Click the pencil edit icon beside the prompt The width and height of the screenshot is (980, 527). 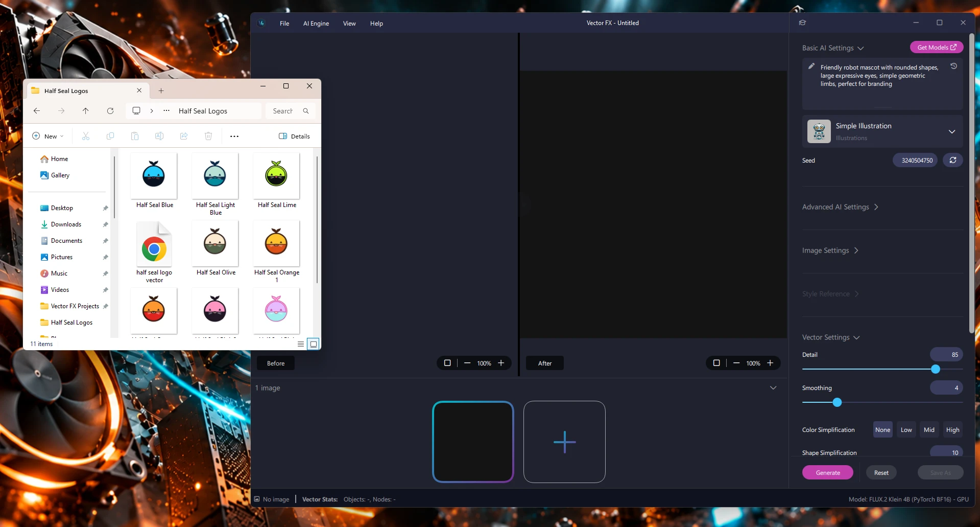coord(811,66)
